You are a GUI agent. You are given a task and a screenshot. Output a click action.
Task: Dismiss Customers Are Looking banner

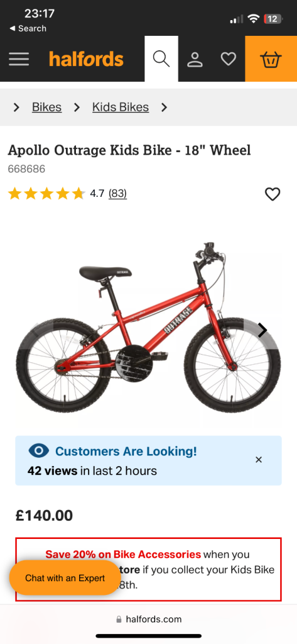click(259, 460)
